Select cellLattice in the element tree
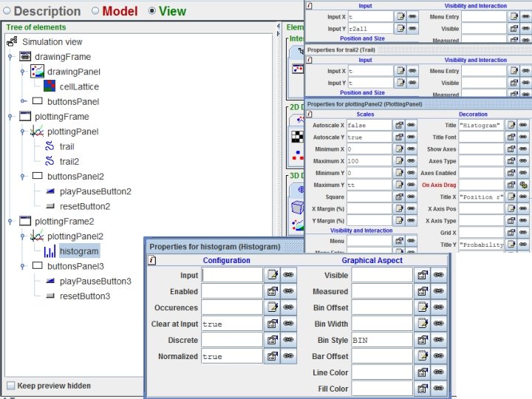Image resolution: width=532 pixels, height=399 pixels. [79, 86]
